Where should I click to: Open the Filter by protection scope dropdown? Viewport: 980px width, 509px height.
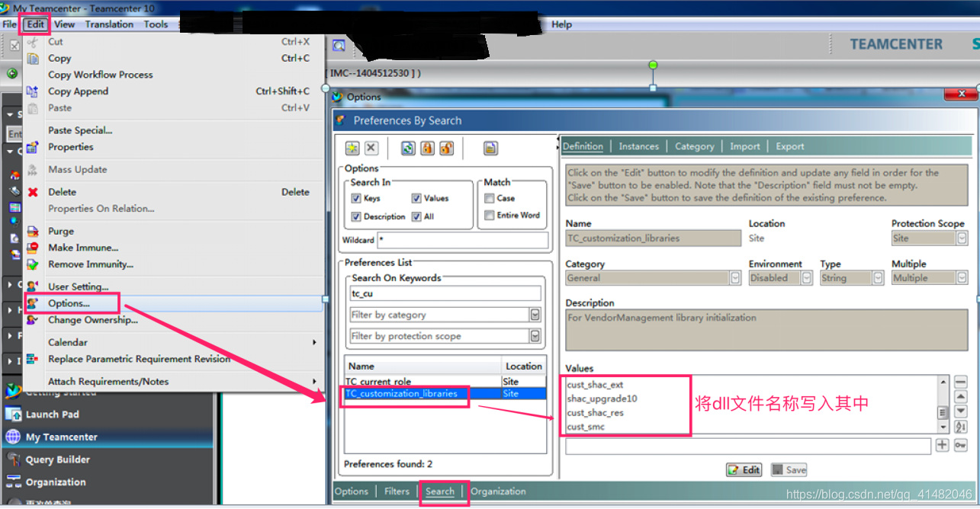point(535,336)
